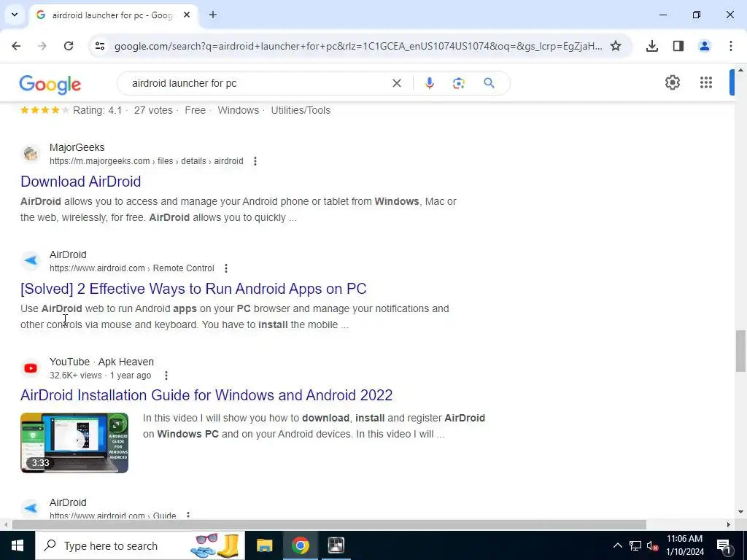Reload the current page

pyautogui.click(x=69, y=46)
